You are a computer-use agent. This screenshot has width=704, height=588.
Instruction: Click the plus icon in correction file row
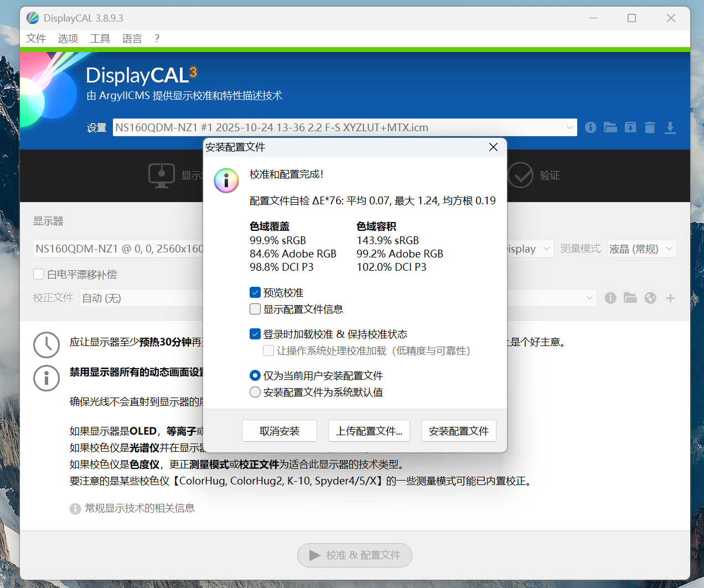click(670, 298)
